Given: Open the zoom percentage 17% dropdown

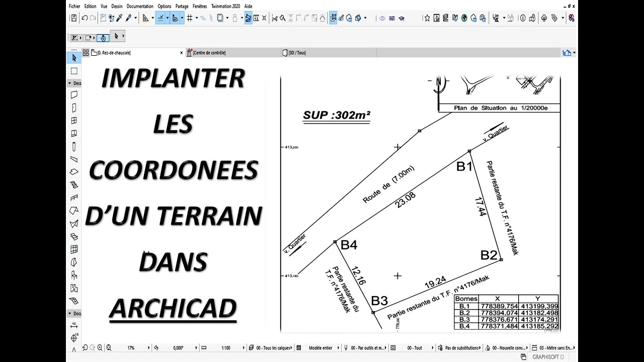Looking at the screenshot, I should pyautogui.click(x=148, y=347).
